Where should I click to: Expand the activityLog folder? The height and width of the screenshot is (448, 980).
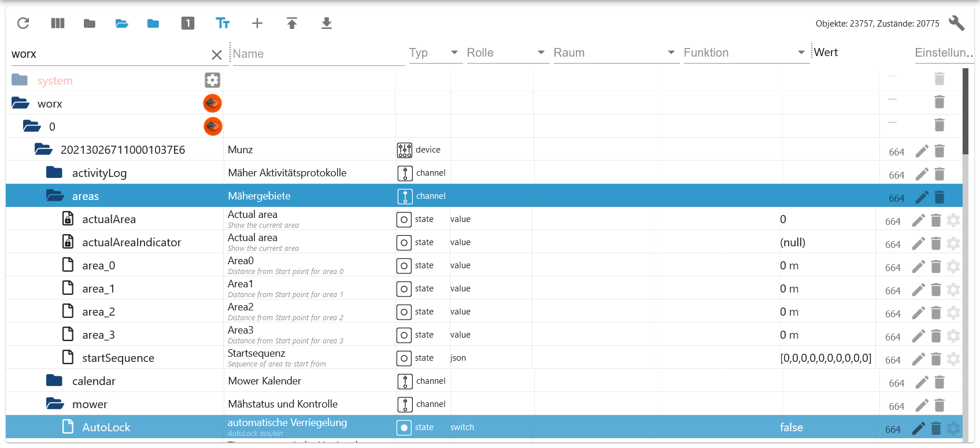pos(54,172)
